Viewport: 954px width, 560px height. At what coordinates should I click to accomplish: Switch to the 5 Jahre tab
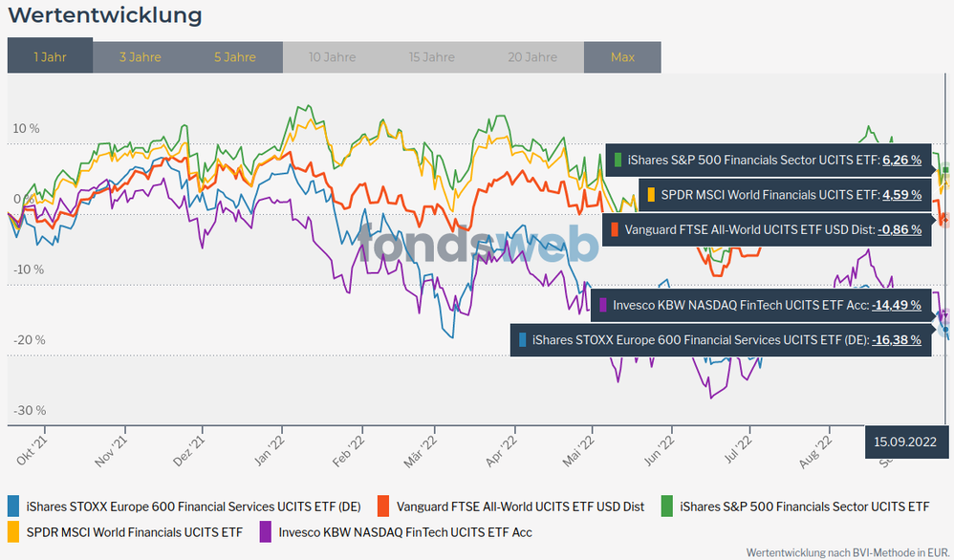click(x=235, y=57)
